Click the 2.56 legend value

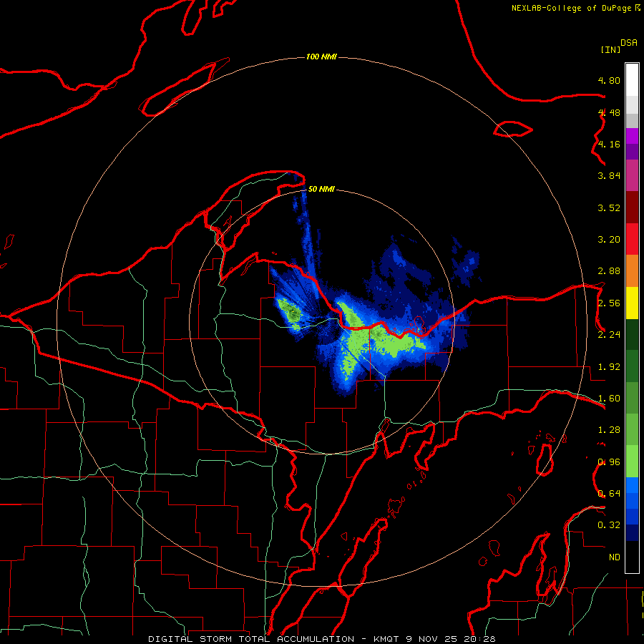click(609, 303)
